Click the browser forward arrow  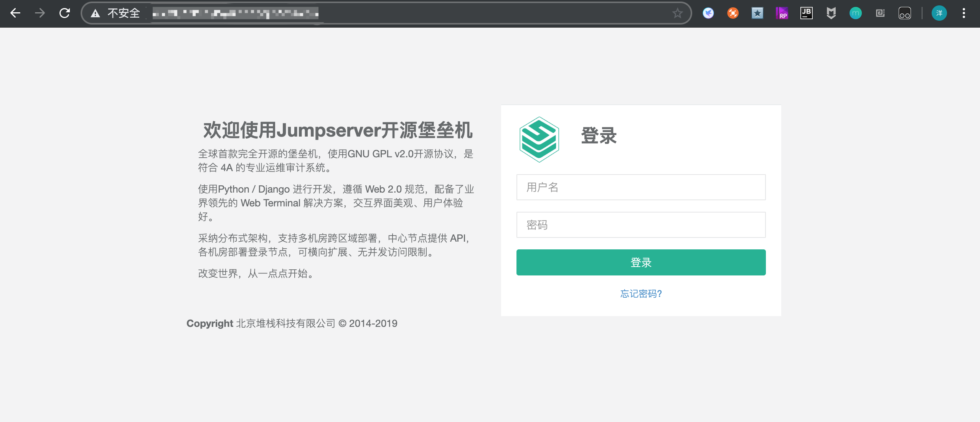40,13
